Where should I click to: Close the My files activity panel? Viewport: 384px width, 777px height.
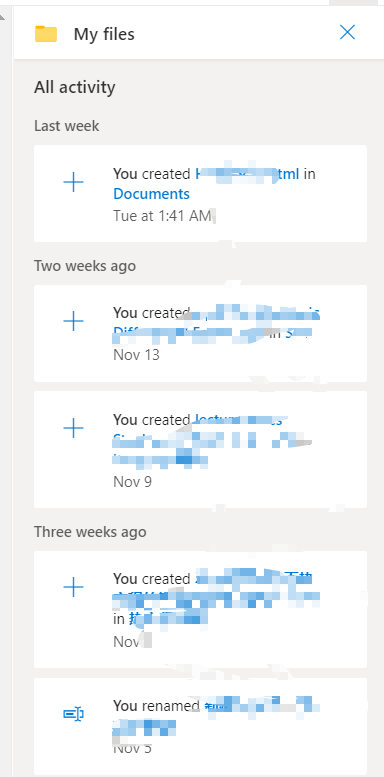347,32
